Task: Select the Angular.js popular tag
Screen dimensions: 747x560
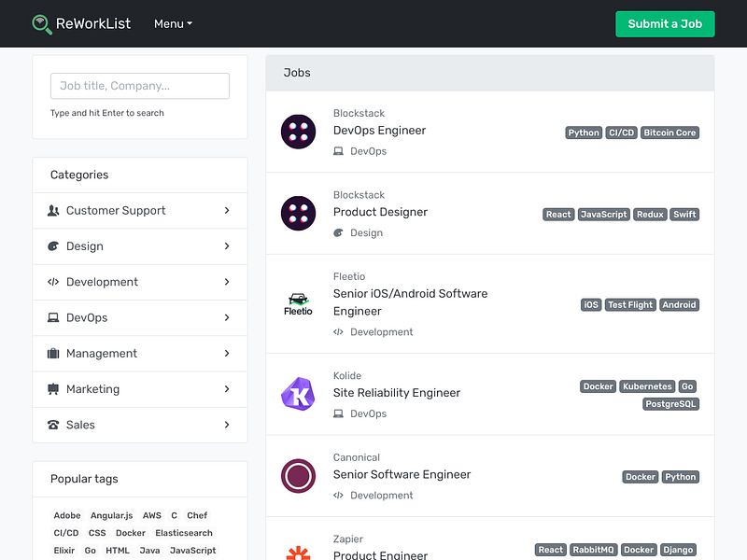Action: [111, 516]
